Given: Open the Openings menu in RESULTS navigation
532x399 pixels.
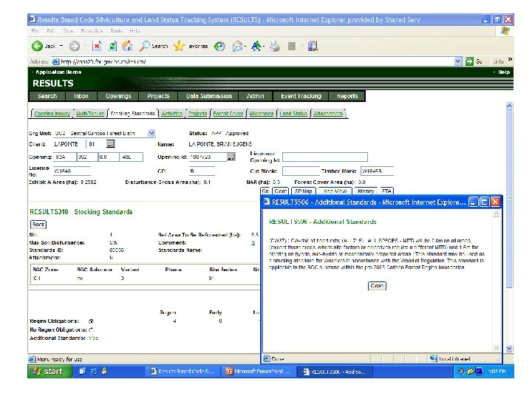Looking at the screenshot, I should tap(117, 96).
